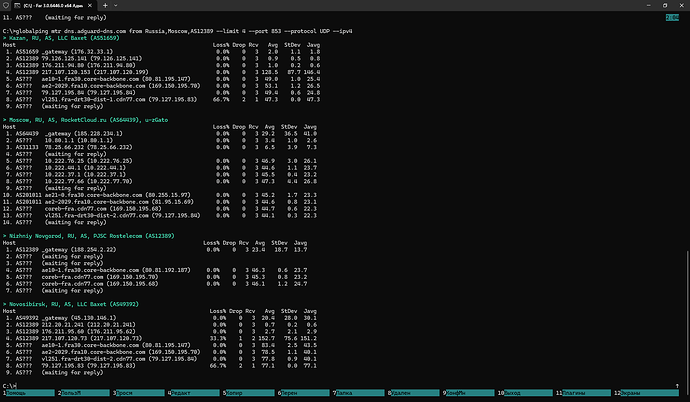This screenshot has height=402, width=690.
Task: Click the _gateway (45.130.146.1) hop row
Action: [161, 318]
